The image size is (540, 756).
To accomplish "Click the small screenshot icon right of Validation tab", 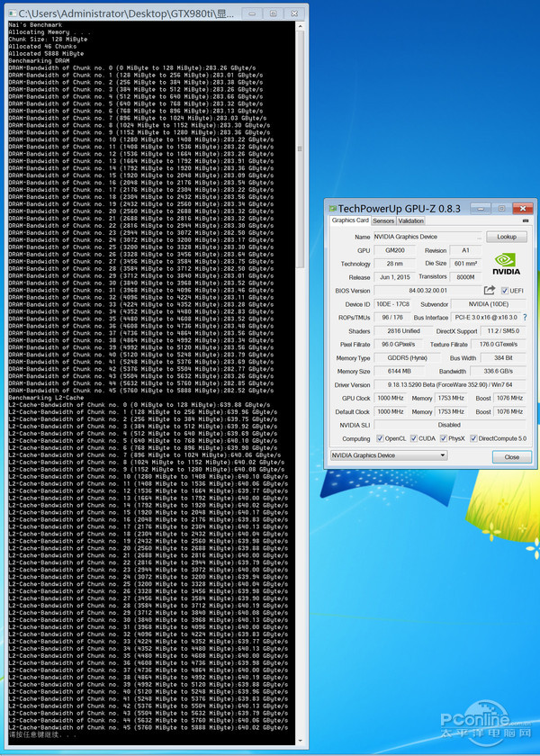I will point(526,220).
